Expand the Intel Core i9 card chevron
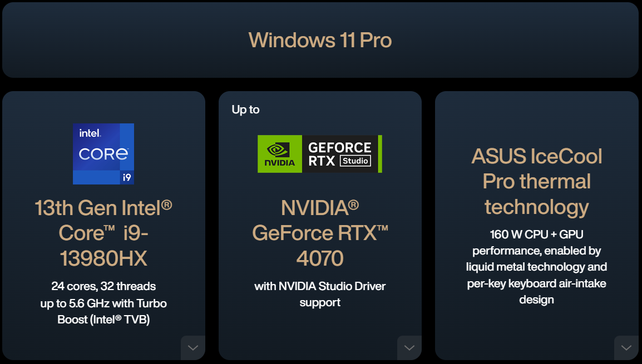The width and height of the screenshot is (642, 364). 193,348
